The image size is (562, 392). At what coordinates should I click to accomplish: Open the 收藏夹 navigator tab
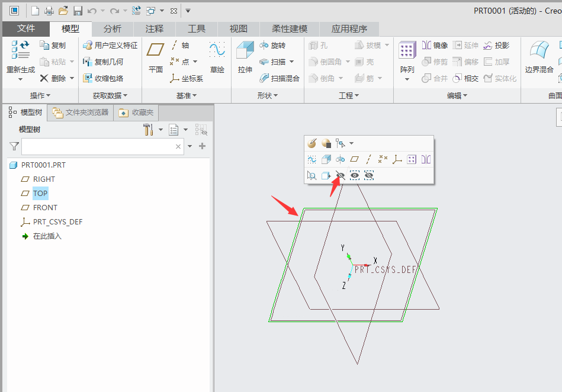(x=136, y=113)
